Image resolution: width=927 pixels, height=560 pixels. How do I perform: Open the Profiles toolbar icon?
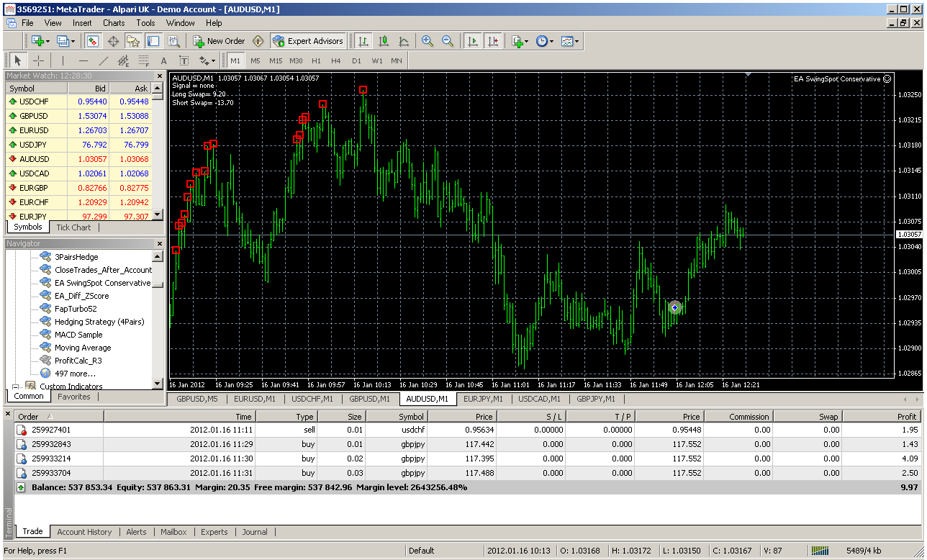pos(63,41)
